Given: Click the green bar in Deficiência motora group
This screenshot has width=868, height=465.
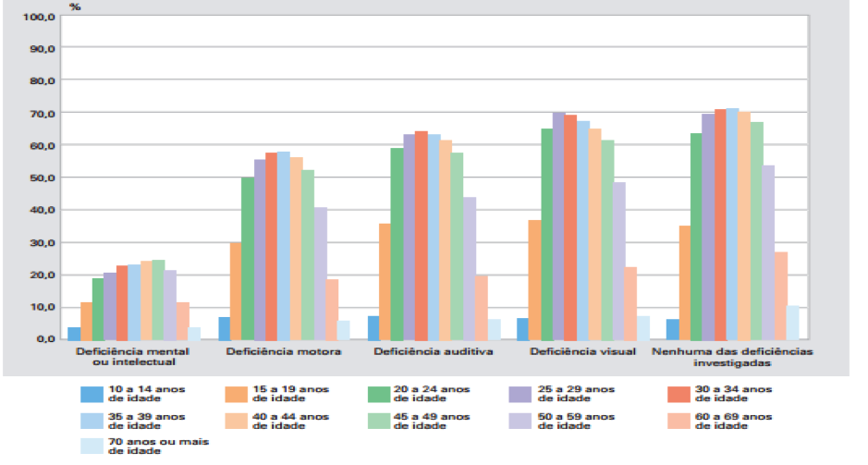Looking at the screenshot, I should [x=248, y=258].
